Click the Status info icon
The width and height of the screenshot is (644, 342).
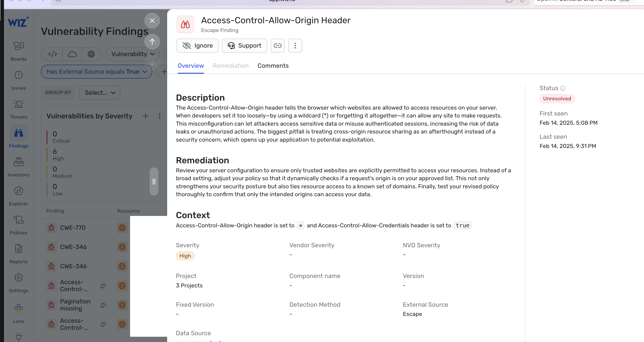point(563,88)
